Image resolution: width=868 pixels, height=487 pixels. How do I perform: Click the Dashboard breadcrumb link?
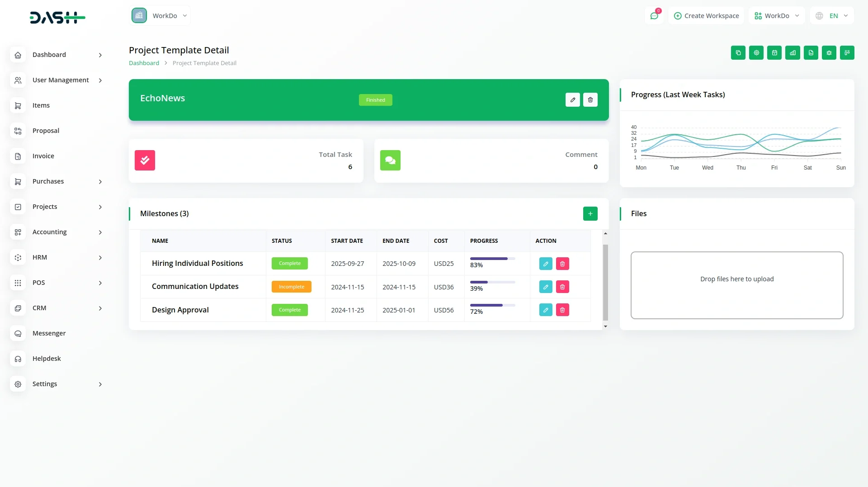click(144, 63)
